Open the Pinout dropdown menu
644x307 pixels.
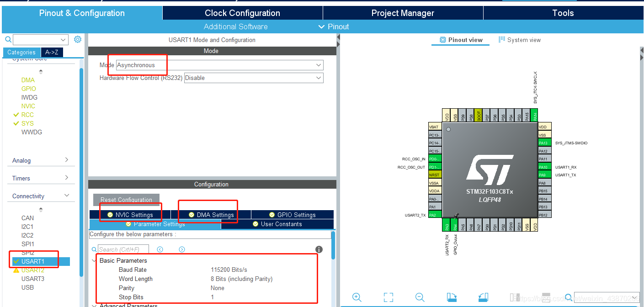click(x=334, y=26)
